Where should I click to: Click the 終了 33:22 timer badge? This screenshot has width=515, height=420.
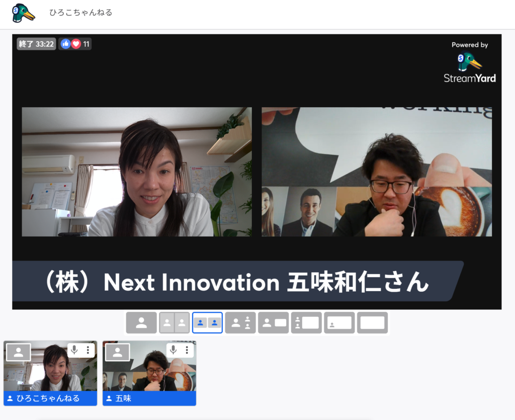pos(36,44)
